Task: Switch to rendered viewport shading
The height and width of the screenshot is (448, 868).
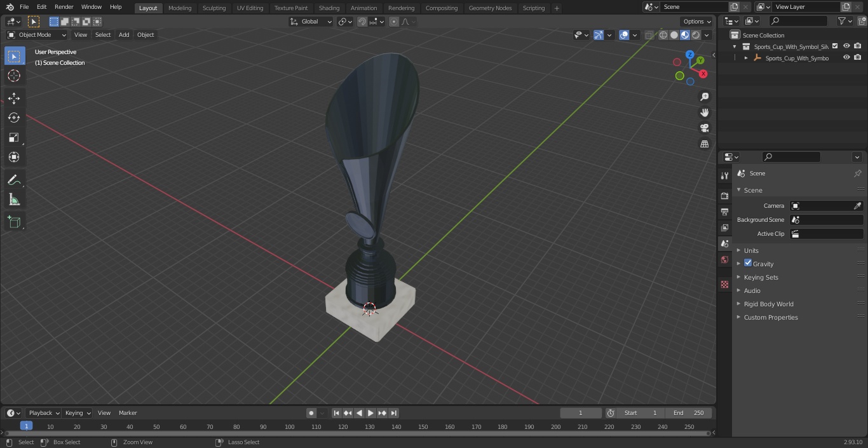Action: (x=696, y=35)
